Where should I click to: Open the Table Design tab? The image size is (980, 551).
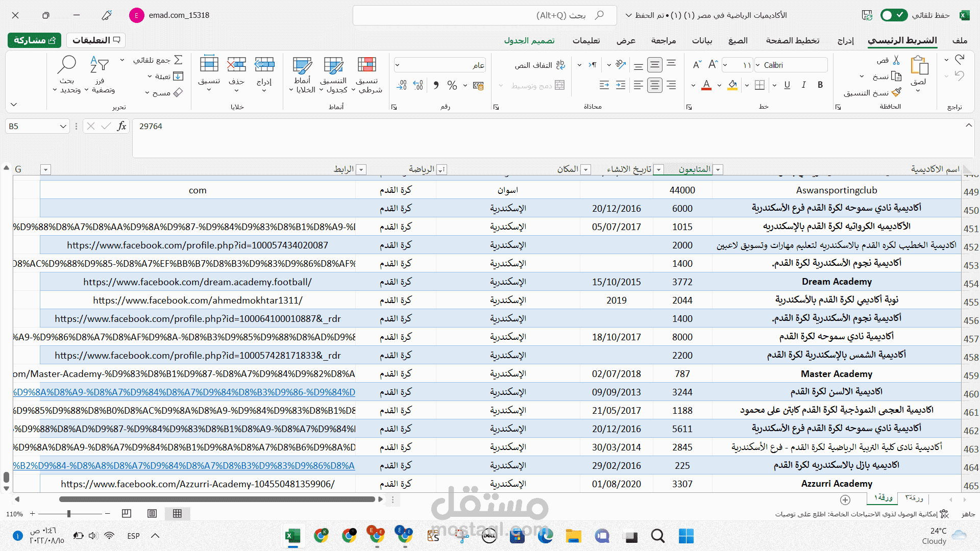click(x=529, y=40)
